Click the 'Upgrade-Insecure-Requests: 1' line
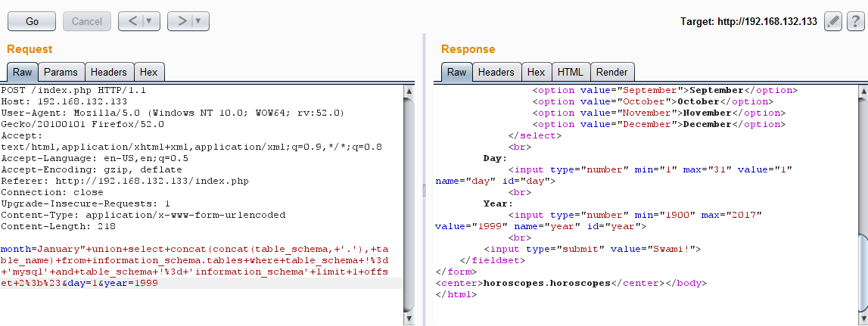The image size is (868, 326). (86, 203)
